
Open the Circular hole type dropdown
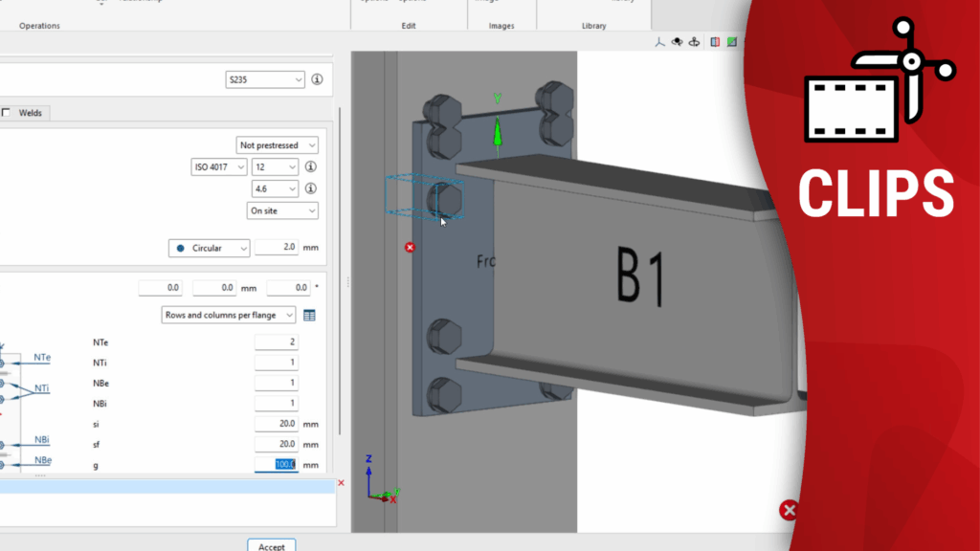click(210, 248)
